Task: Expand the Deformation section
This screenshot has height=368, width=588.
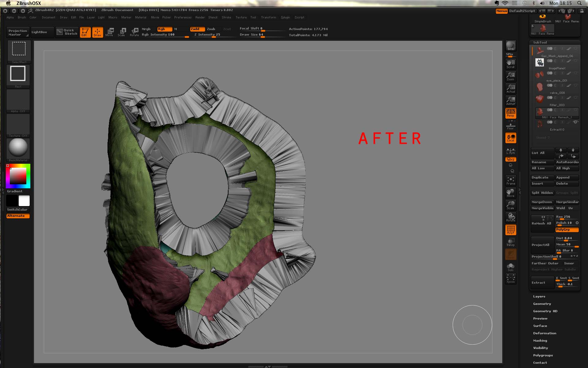Action: pos(545,333)
